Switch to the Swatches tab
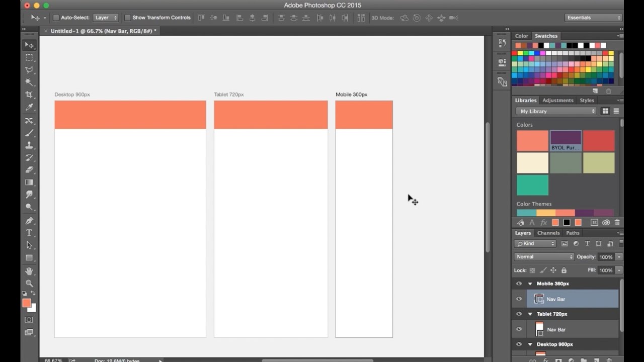The image size is (644, 362). point(546,36)
